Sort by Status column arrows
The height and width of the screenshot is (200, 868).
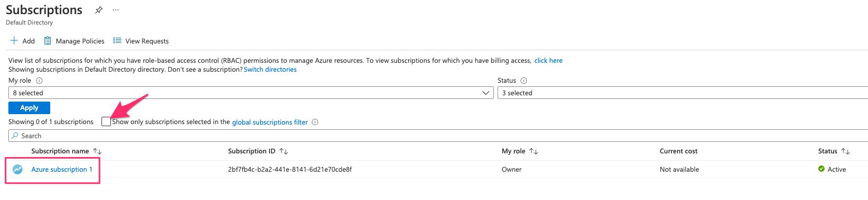point(846,151)
